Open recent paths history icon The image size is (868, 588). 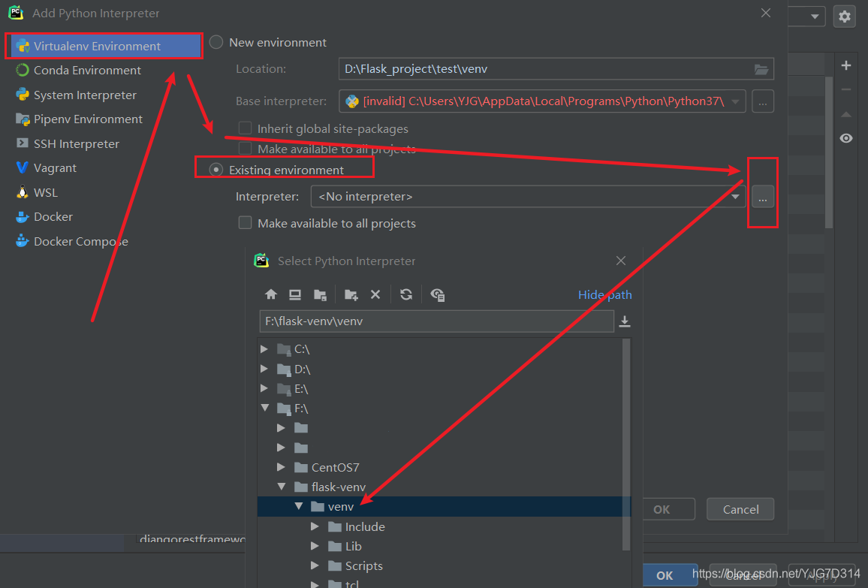pyautogui.click(x=625, y=321)
